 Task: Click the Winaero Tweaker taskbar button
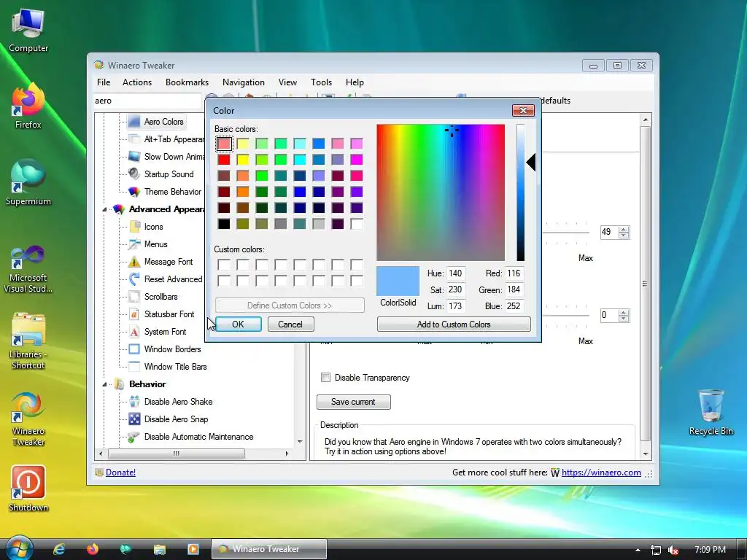269,549
